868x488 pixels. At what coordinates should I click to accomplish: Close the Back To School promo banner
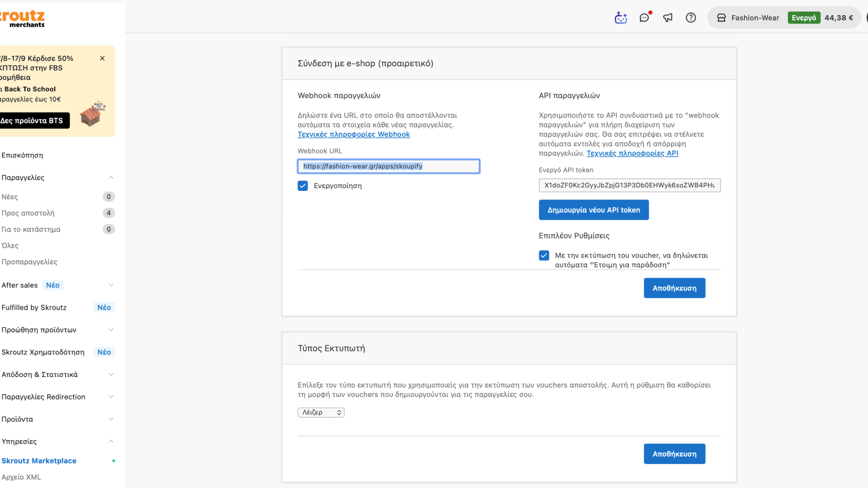point(103,58)
